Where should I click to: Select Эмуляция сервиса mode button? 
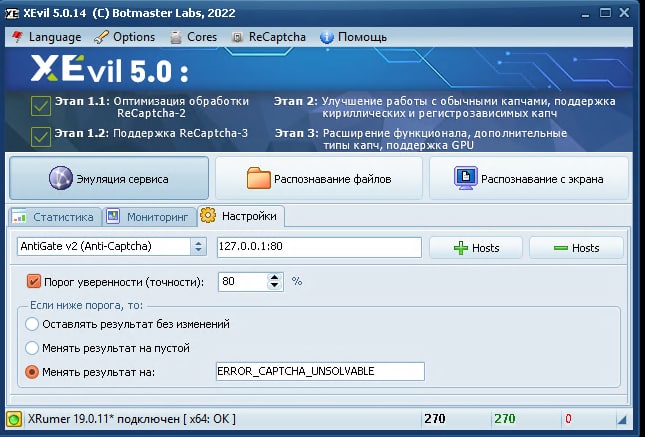coord(109,178)
